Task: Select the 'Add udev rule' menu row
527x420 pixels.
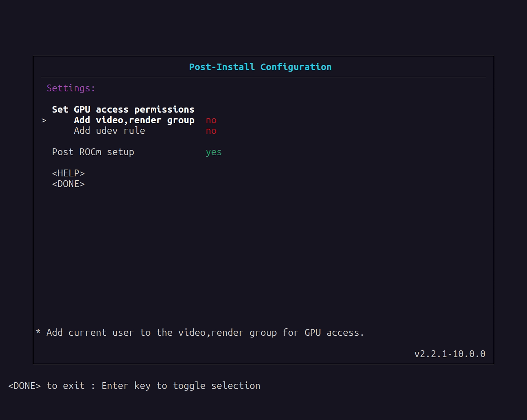Action: pyautogui.click(x=109, y=131)
